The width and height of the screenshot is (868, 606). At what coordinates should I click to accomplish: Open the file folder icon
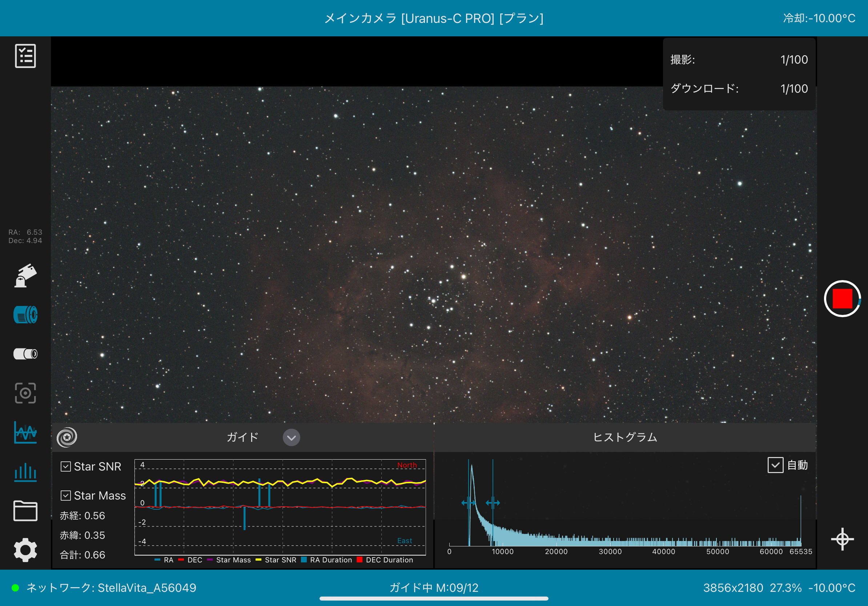coord(25,511)
